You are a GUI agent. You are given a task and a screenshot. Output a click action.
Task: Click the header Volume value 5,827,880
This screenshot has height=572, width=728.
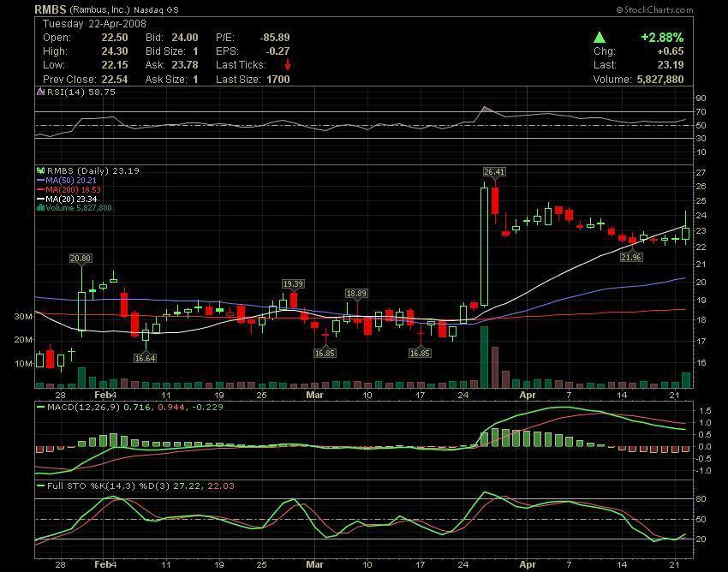click(660, 80)
